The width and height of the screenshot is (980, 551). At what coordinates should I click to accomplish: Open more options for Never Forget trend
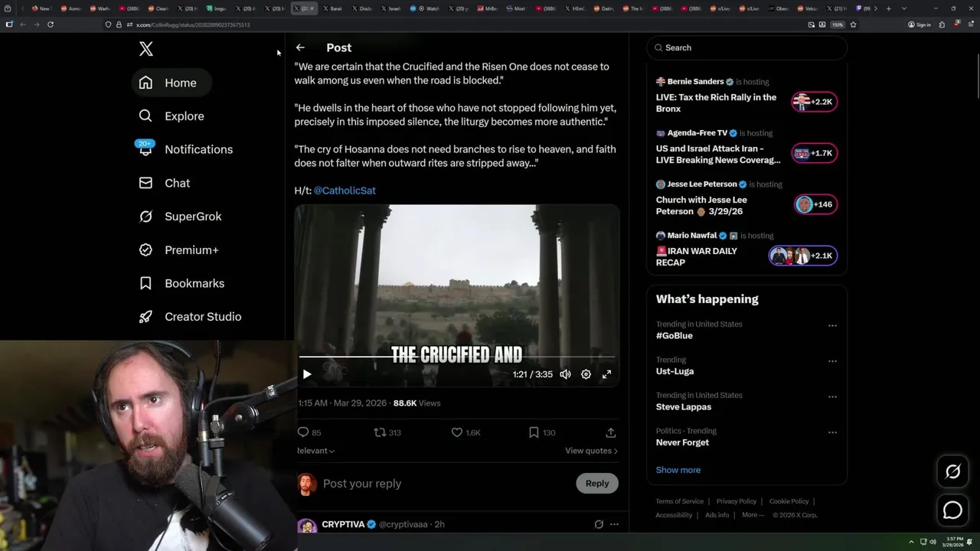pyautogui.click(x=832, y=432)
